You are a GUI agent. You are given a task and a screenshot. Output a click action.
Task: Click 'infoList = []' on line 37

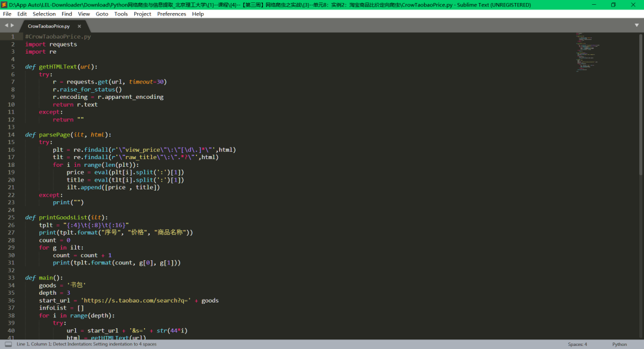click(x=61, y=308)
